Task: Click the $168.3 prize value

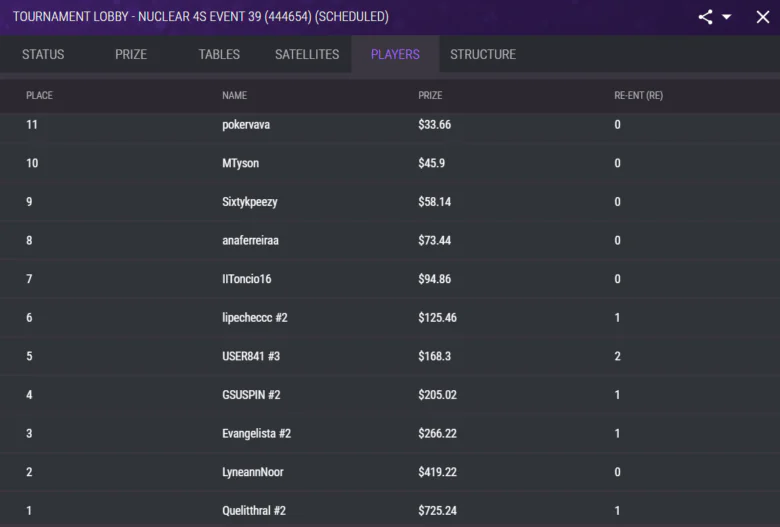Action: (434, 356)
